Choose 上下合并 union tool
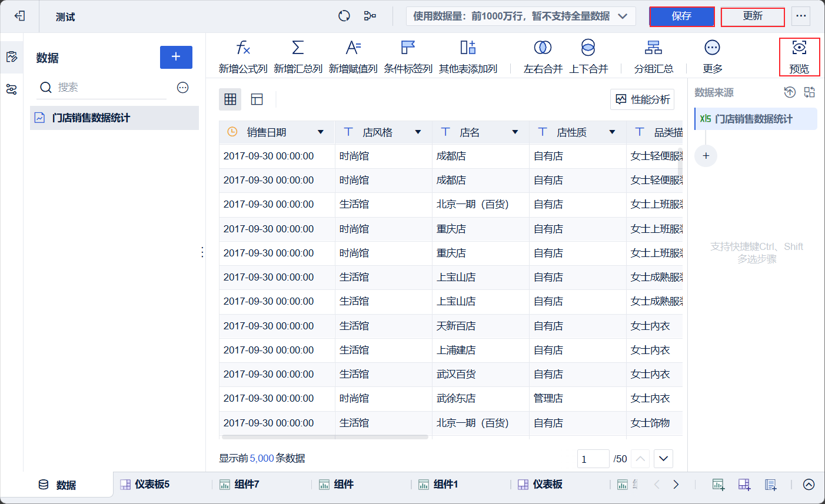Screen dimensions: 825x504 point(588,48)
